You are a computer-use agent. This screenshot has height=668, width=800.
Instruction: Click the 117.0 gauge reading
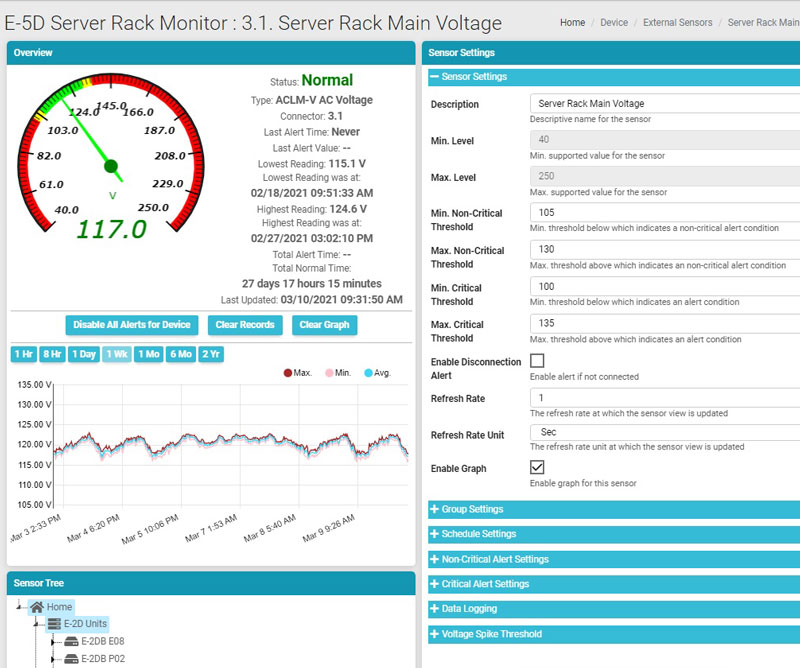tap(111, 229)
